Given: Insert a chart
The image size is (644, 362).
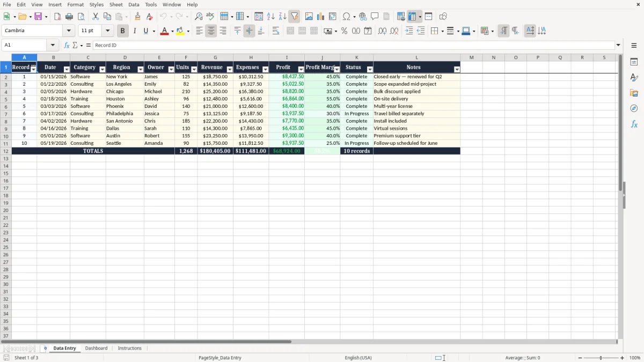Looking at the screenshot, I should pyautogui.click(x=320, y=17).
